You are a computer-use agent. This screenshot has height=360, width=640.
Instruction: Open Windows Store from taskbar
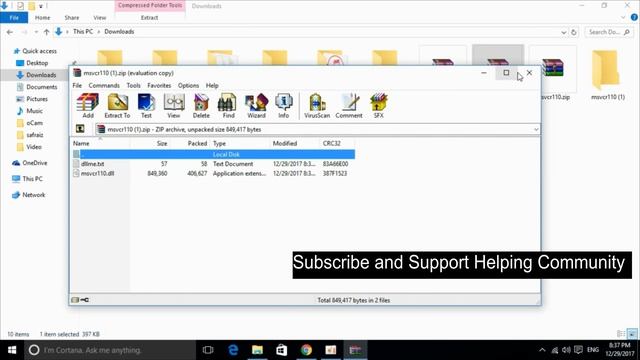pyautogui.click(x=282, y=350)
